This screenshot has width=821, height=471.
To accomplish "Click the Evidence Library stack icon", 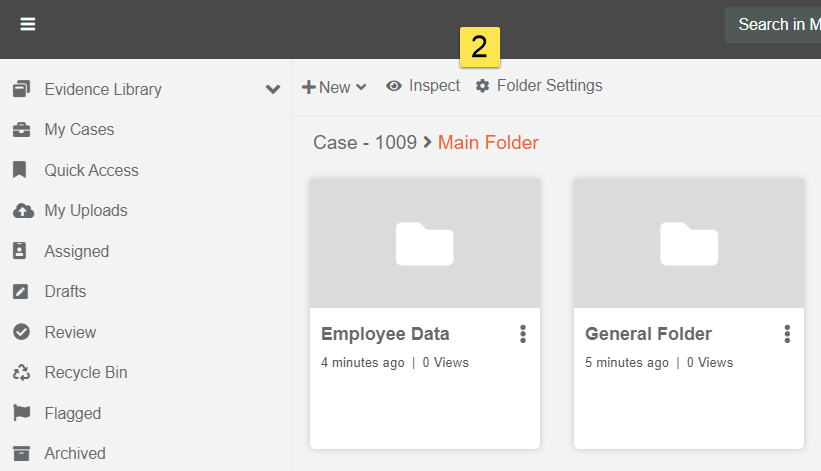I will coord(21,89).
